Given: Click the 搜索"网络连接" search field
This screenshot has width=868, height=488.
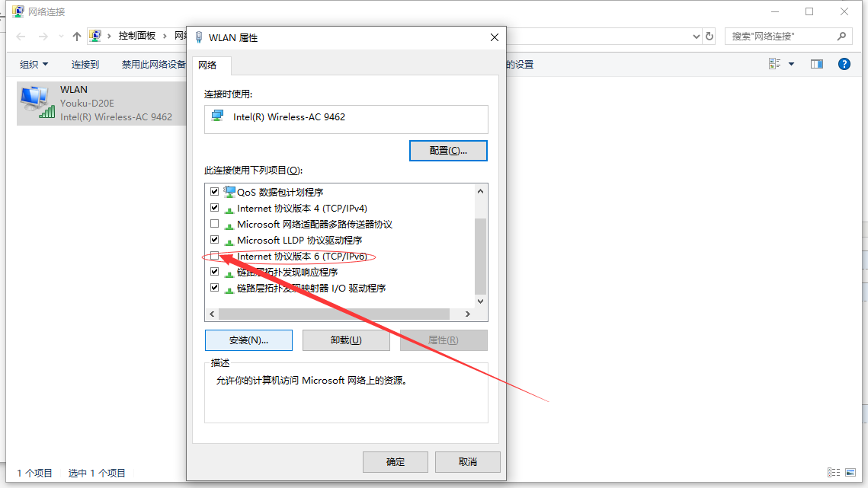Looking at the screenshot, I should [780, 37].
